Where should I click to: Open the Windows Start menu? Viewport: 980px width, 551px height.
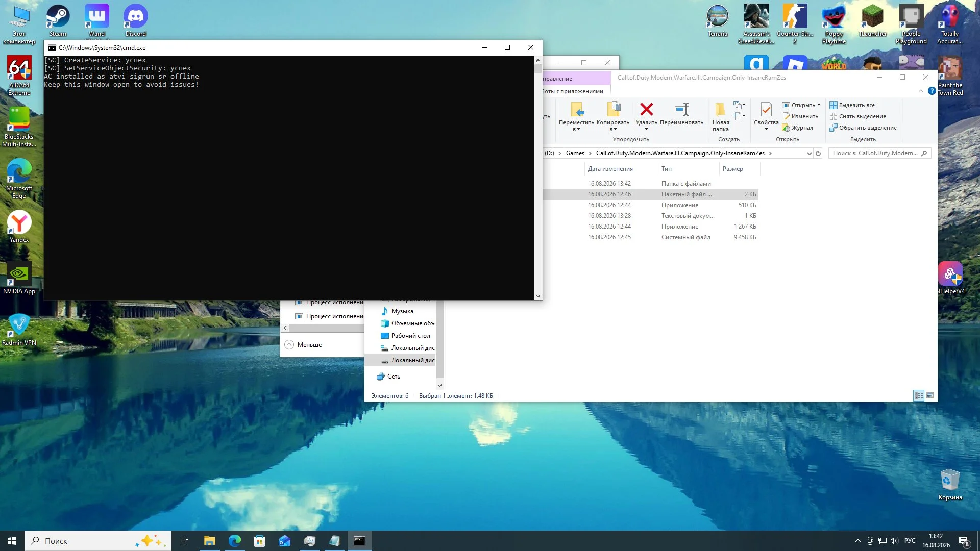click(12, 541)
